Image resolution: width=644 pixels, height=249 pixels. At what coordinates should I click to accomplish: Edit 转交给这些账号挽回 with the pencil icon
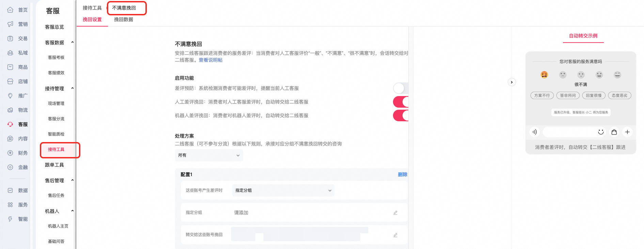[395, 235]
